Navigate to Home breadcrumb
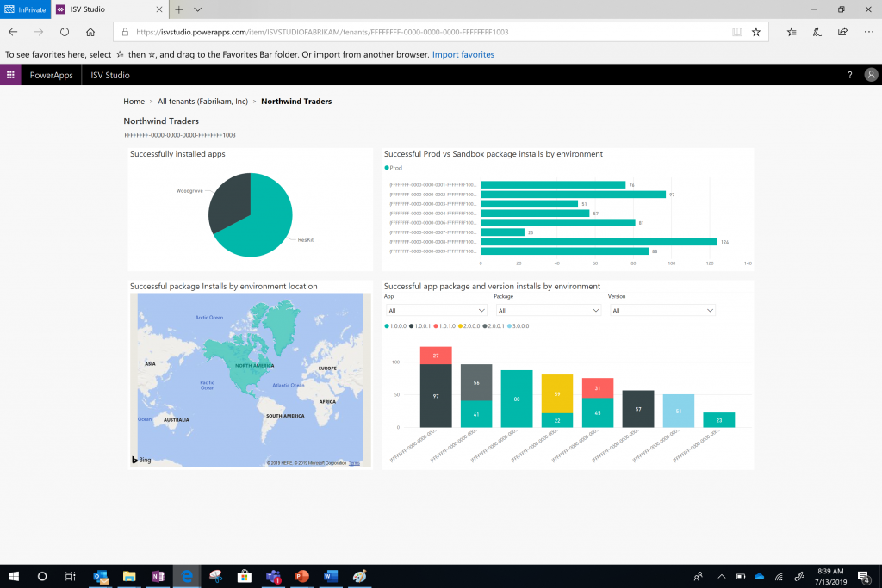The height and width of the screenshot is (588, 882). 134,102
